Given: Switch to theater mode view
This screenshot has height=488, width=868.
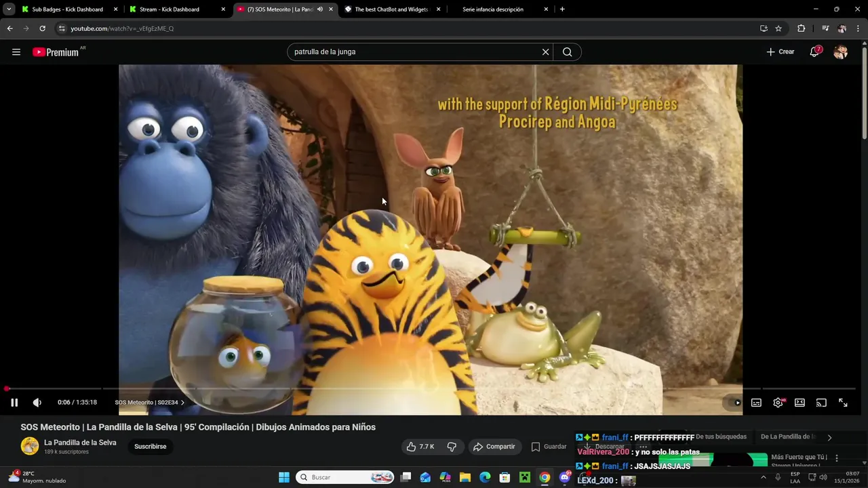Looking at the screenshot, I should point(800,403).
